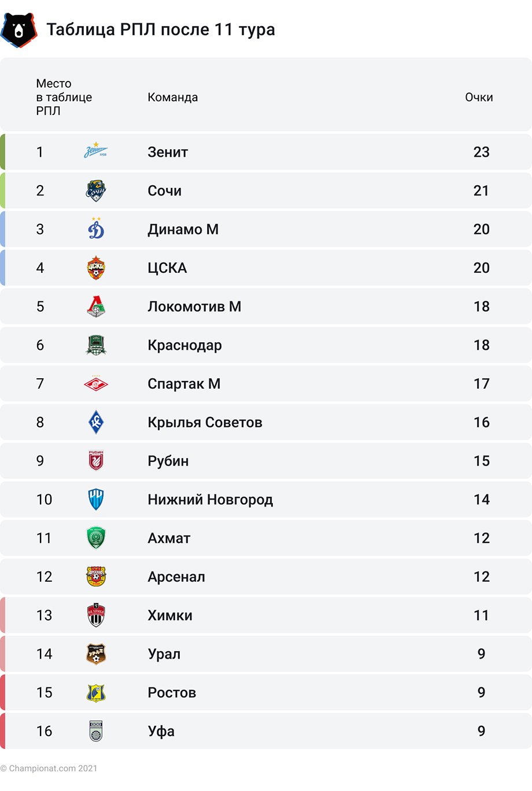Click the Nizhny Novgorod shield logo
Screen dimensions: 532x791
click(96, 499)
